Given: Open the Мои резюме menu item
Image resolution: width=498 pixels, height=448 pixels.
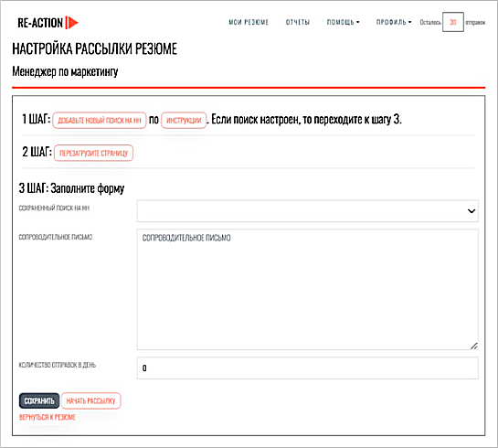Looking at the screenshot, I should (249, 22).
